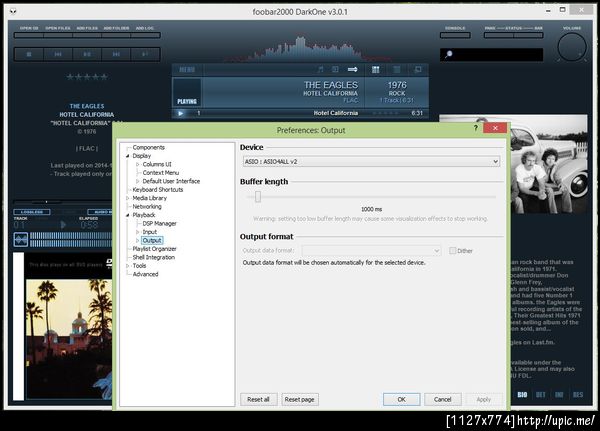
Task: Click the Apply button
Action: tap(484, 399)
